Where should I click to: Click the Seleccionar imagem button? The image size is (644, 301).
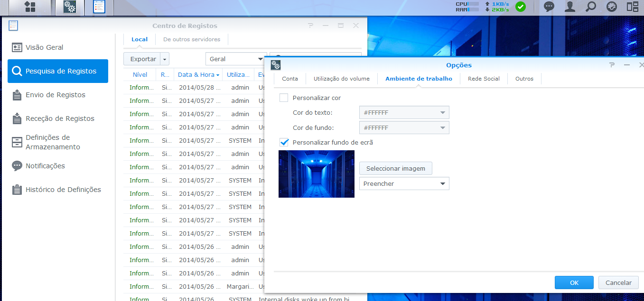395,168
